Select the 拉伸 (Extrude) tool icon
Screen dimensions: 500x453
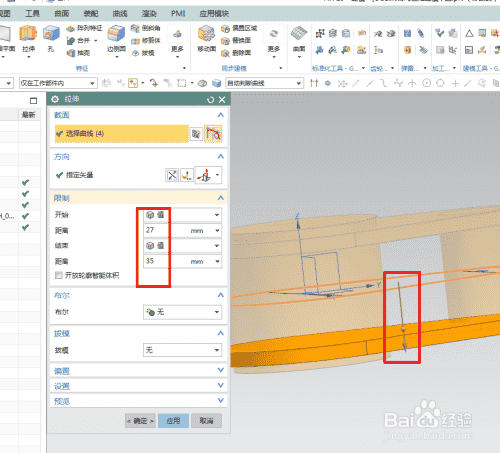(x=28, y=34)
